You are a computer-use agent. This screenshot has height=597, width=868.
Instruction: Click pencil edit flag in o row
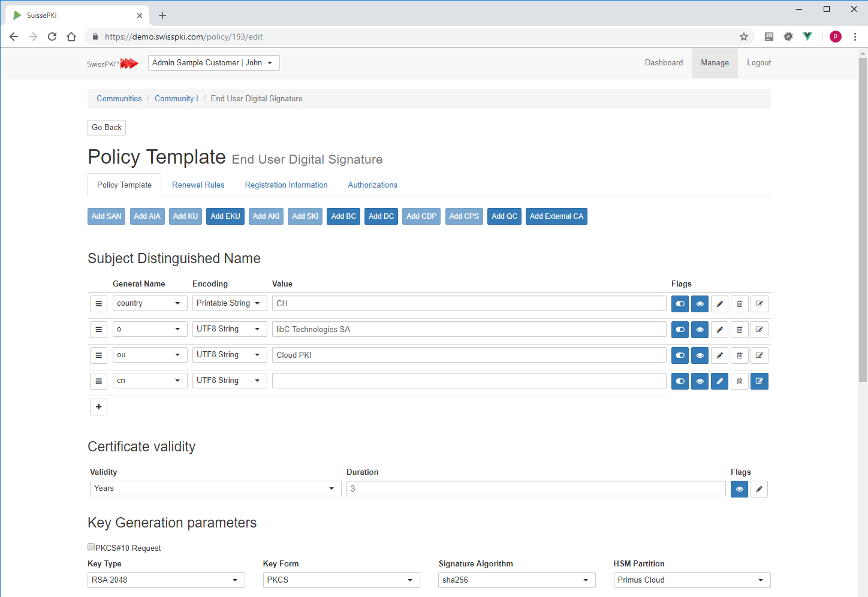[x=719, y=330]
